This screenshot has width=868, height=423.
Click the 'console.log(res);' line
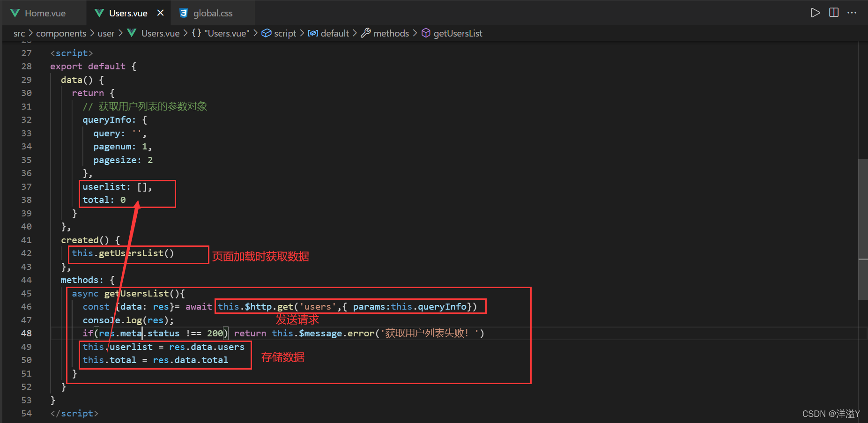pos(128,320)
